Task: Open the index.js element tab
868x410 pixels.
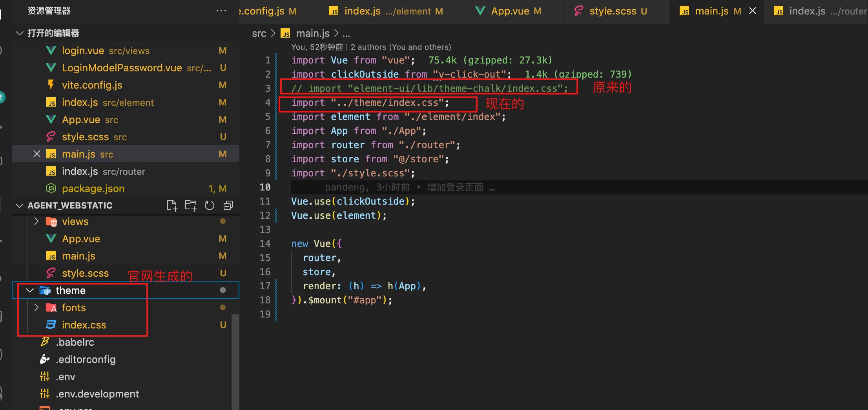Action: point(392,11)
